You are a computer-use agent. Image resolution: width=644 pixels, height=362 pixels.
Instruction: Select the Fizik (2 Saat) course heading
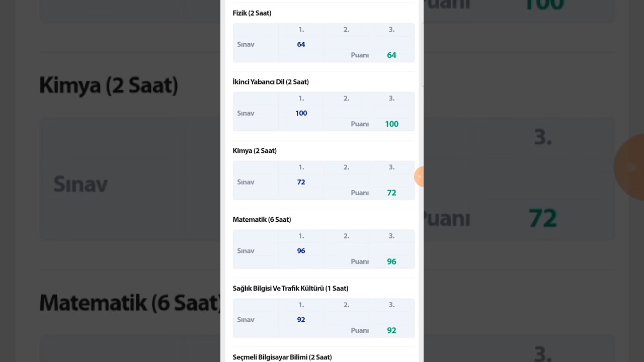[252, 13]
